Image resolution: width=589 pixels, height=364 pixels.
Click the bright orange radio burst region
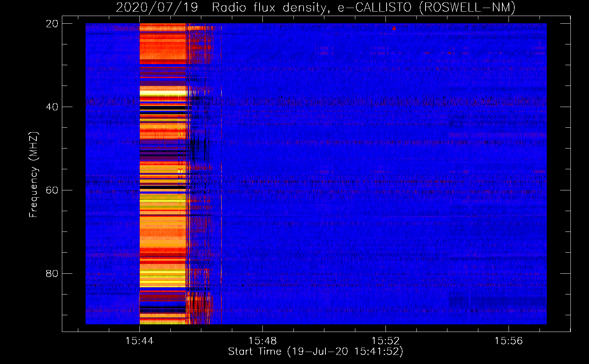(163, 174)
